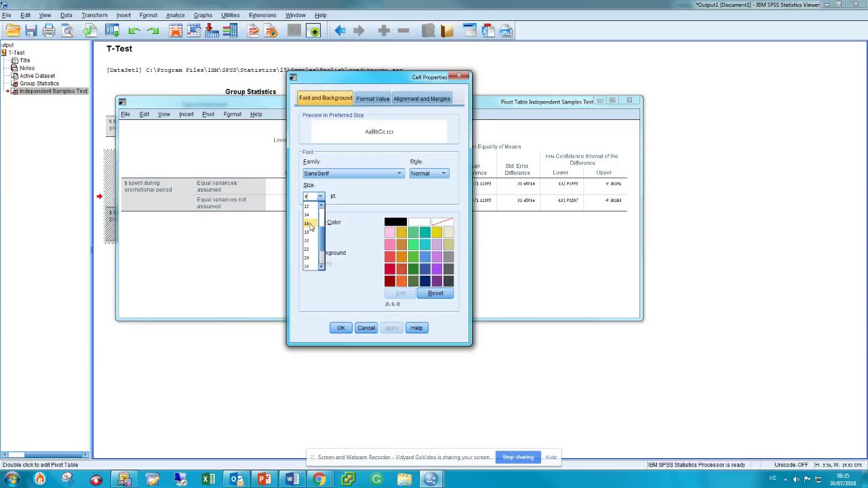
Task: Open Google Chrome from the taskbar
Action: point(319,480)
